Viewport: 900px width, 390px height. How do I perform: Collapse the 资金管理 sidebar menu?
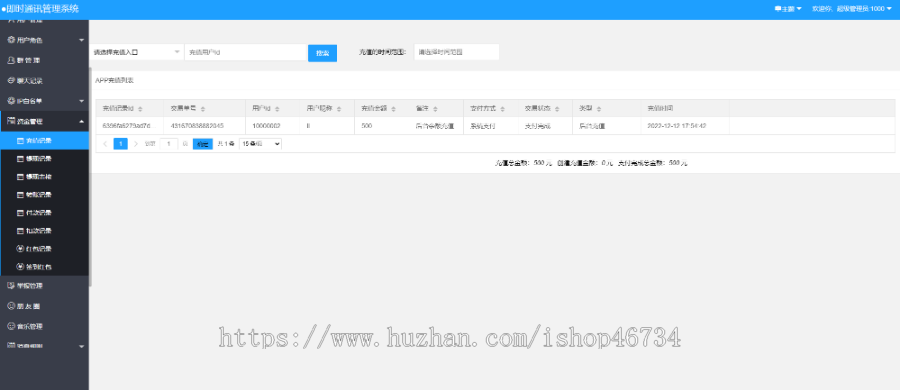tap(44, 121)
